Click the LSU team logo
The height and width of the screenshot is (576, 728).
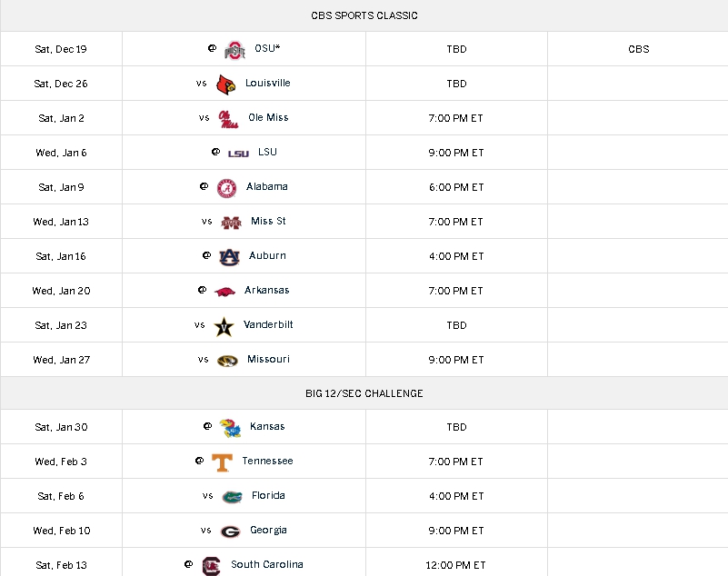[238, 154]
